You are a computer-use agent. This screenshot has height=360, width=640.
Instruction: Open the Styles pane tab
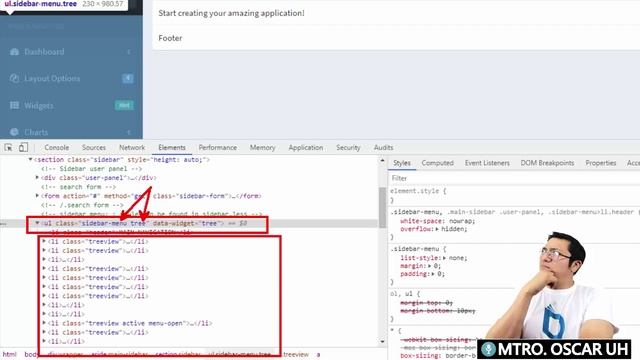click(x=402, y=163)
